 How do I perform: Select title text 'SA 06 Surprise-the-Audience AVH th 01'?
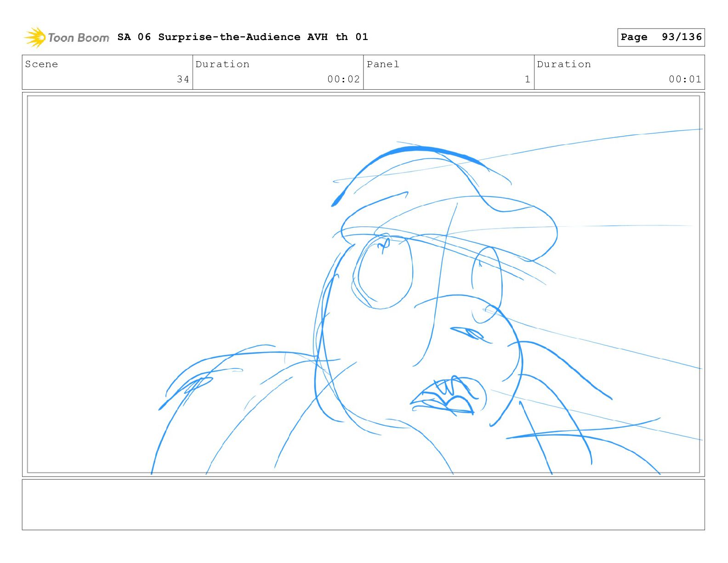[243, 37]
